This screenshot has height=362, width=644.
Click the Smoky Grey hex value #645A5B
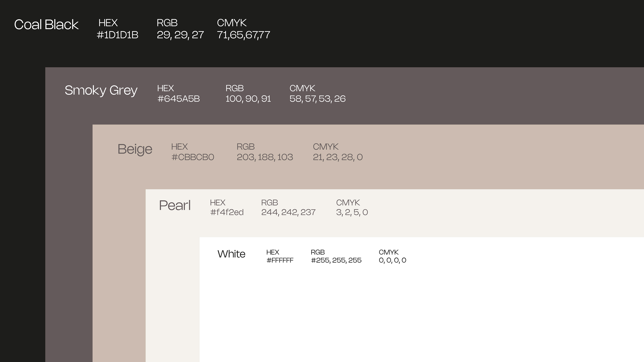point(178,99)
